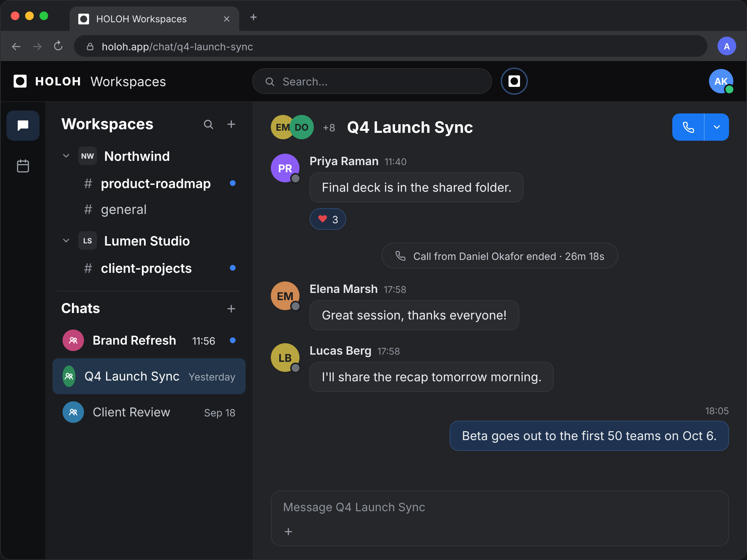Viewport: 747px width, 560px height.
Task: Open the client-projects channel
Action: pos(149,268)
